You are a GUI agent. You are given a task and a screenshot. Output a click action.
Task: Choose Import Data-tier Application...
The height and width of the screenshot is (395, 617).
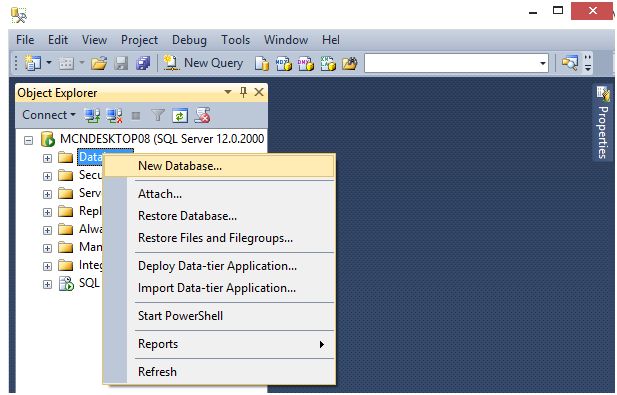219,288
